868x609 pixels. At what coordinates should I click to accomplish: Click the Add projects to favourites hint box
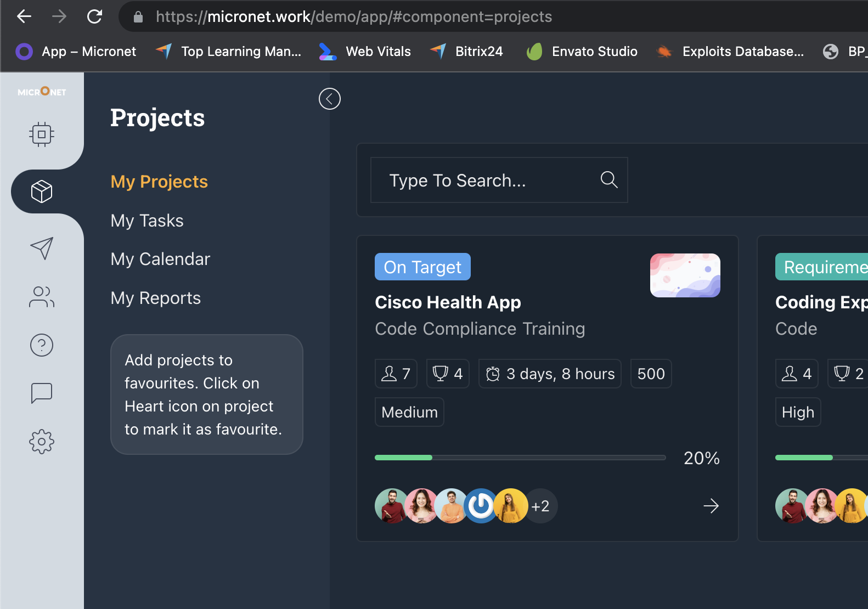tap(207, 394)
